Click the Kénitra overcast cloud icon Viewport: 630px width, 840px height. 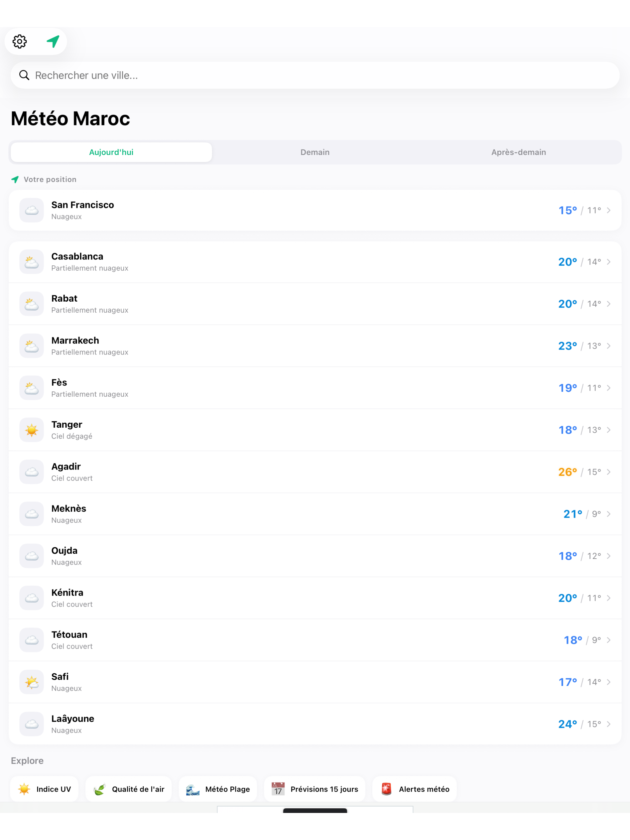pos(32,598)
